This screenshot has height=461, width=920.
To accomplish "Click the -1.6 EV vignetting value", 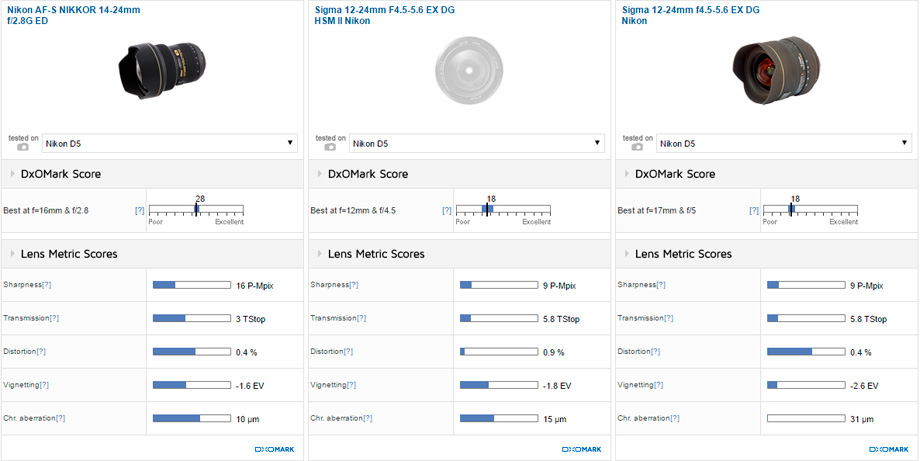I will coord(249,386).
